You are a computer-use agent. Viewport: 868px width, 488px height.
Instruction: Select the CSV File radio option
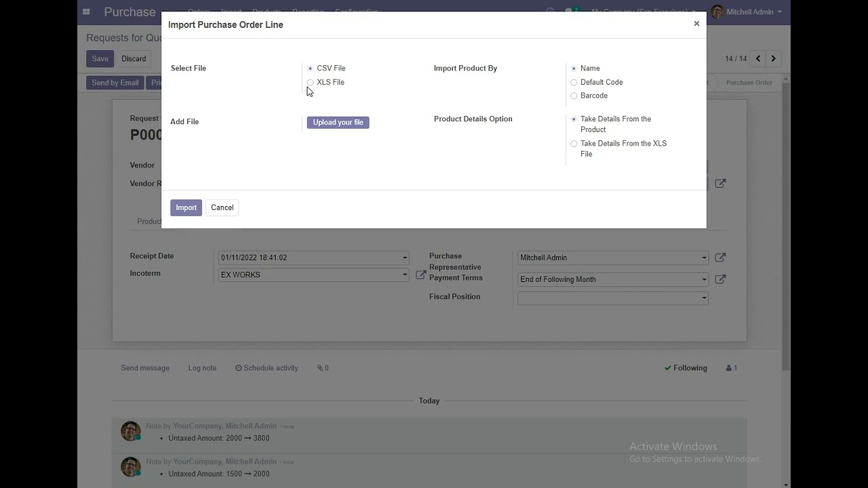310,68
